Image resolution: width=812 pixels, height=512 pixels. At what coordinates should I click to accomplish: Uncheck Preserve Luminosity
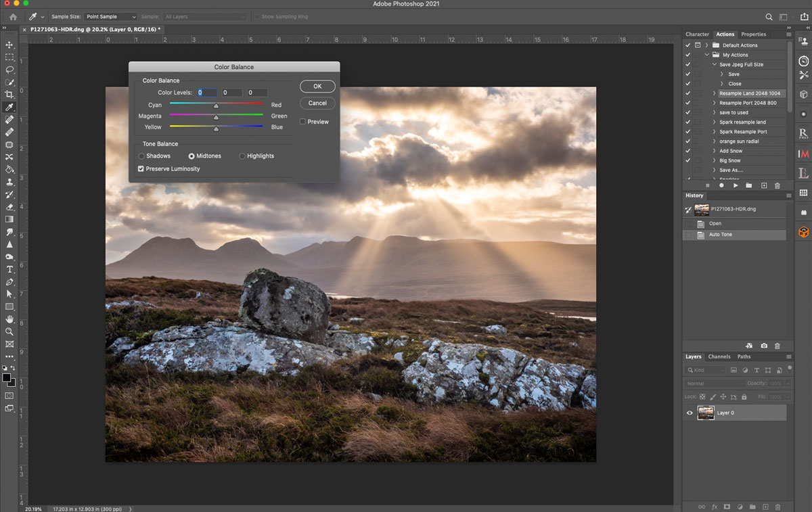tap(141, 169)
